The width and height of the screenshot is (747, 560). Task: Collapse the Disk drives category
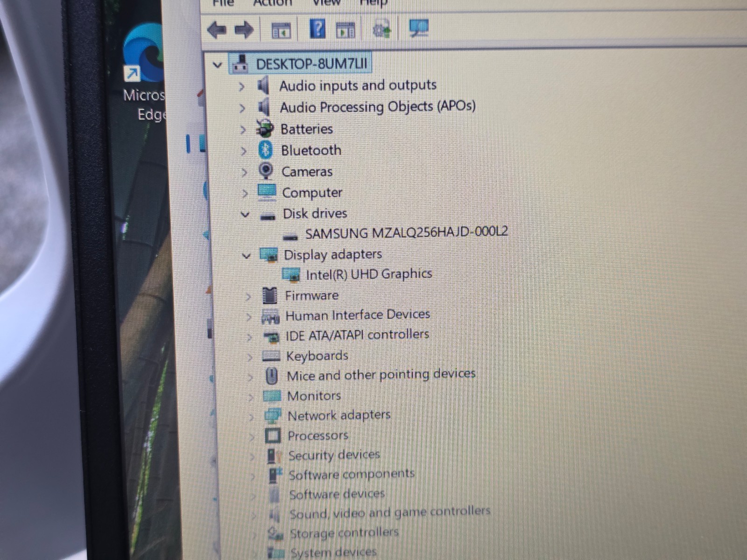tap(245, 214)
